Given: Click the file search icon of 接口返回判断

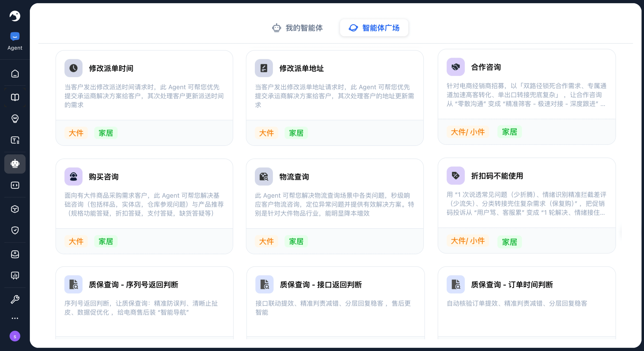Looking at the screenshot, I should click(264, 284).
